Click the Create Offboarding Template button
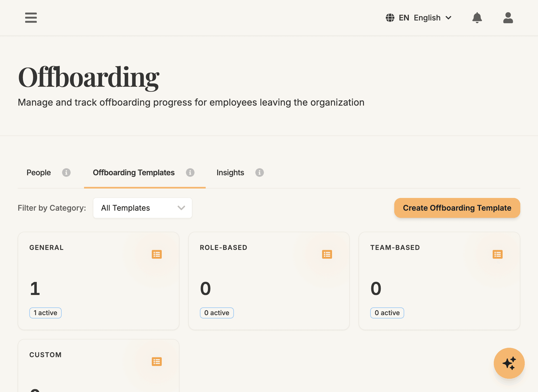This screenshot has width=538, height=392. (457, 208)
